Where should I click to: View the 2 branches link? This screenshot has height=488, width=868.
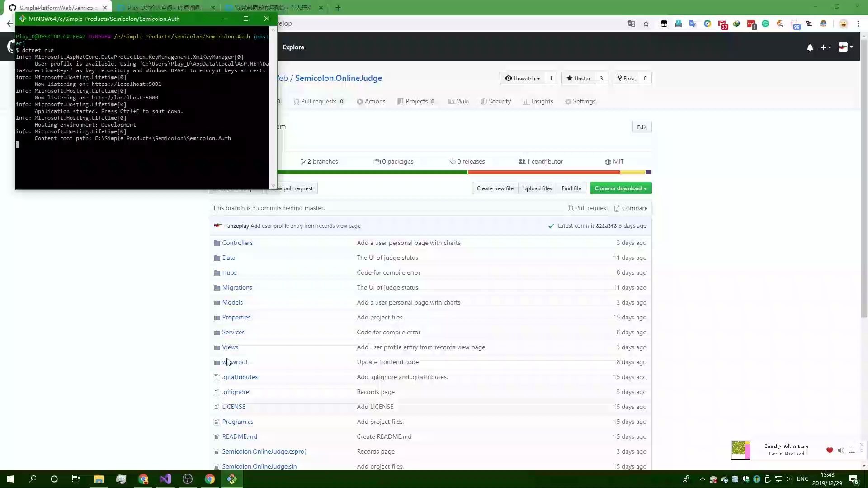pos(319,161)
